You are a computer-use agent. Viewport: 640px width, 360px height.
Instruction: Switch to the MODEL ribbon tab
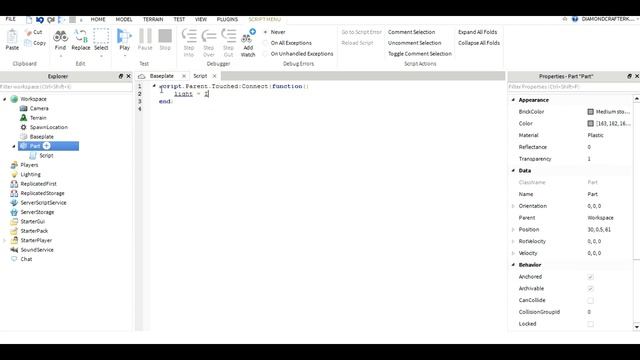pyautogui.click(x=124, y=19)
